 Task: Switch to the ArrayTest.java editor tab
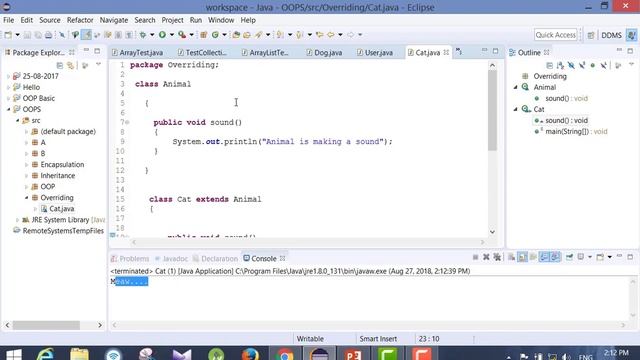point(138,53)
